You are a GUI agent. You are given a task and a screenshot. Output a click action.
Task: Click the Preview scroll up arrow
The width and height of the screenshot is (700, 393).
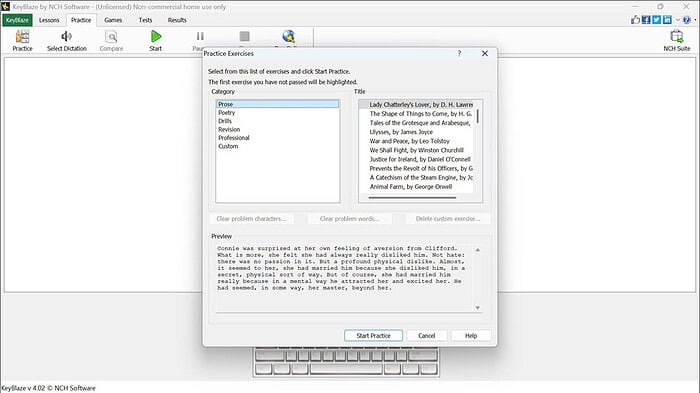pyautogui.click(x=477, y=250)
